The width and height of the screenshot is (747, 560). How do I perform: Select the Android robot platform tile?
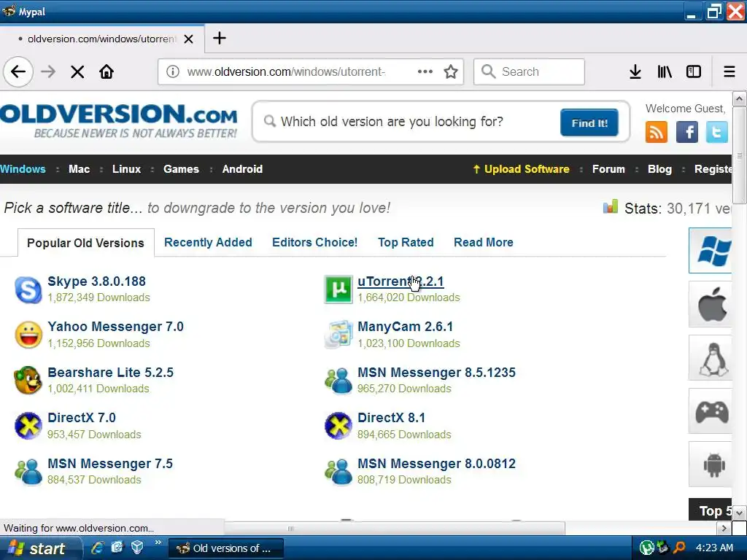click(x=711, y=464)
